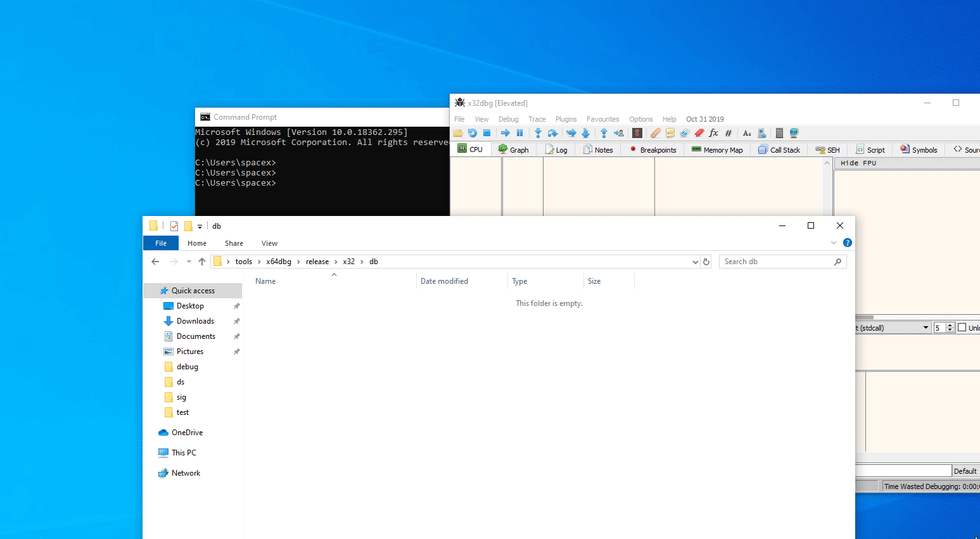The image size is (980, 539).
Task: Open the Scylla plugin icon
Action: click(x=637, y=133)
